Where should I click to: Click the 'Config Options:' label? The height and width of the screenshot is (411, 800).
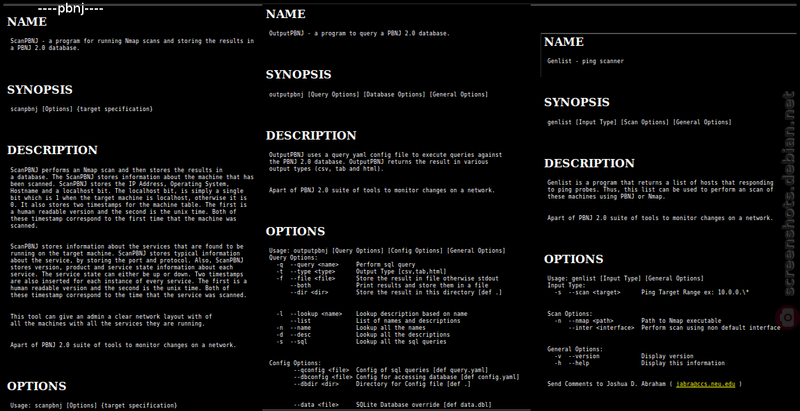(295, 363)
